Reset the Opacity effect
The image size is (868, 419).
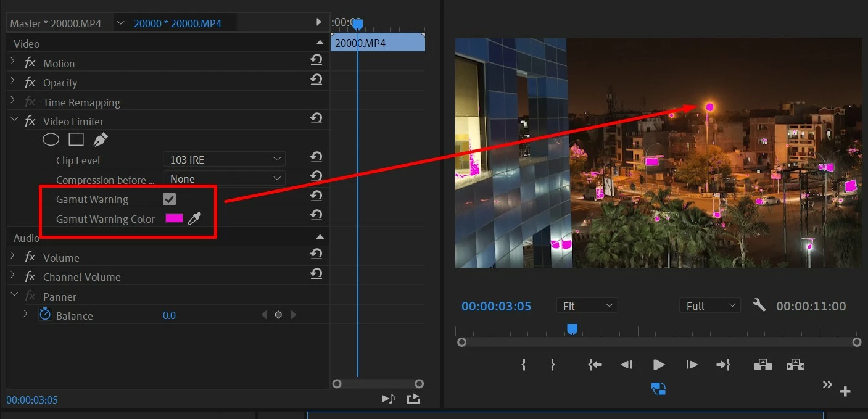[x=316, y=80]
